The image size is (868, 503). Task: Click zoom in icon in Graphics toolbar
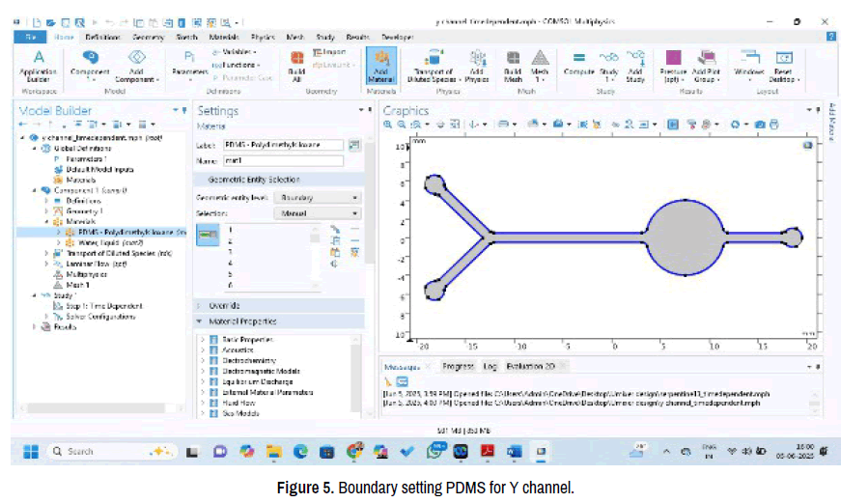point(389,125)
